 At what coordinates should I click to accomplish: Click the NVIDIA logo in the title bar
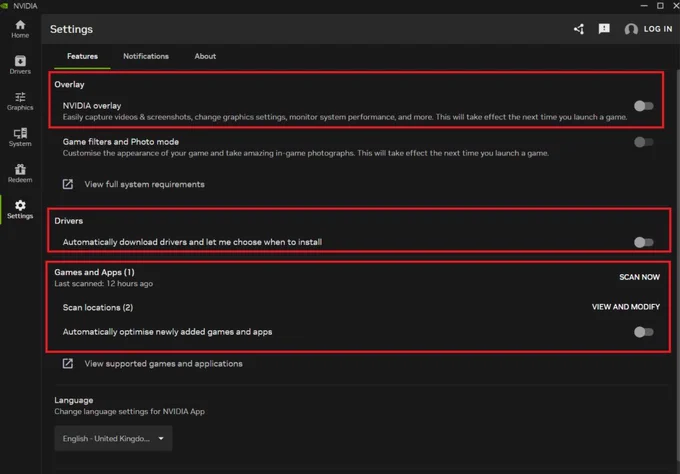pos(4,6)
